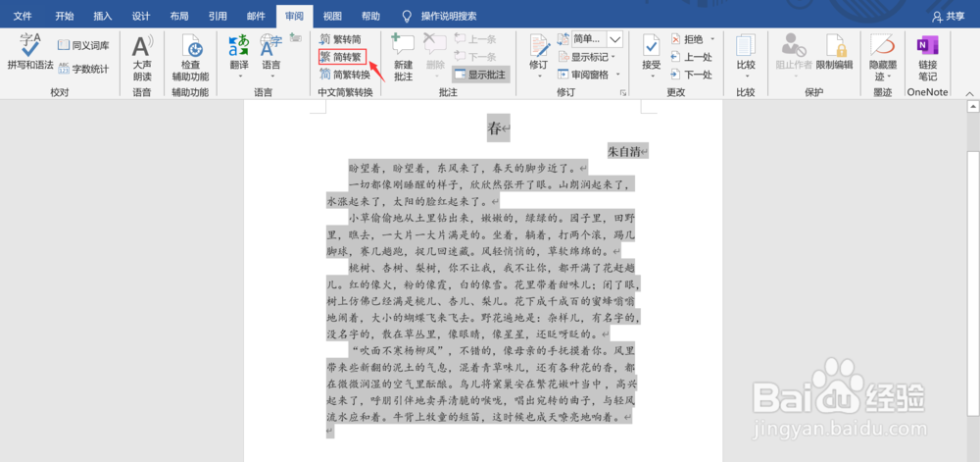Switch to the 引用 tab
This screenshot has height=462, width=980.
point(218,17)
